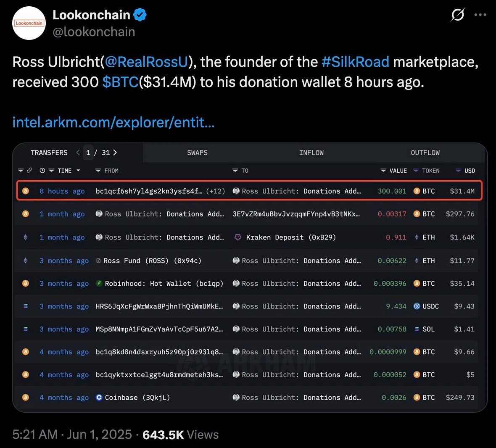This screenshot has width=496, height=448.
Task: Click the Grok slash-circle icon
Action: tap(457, 15)
